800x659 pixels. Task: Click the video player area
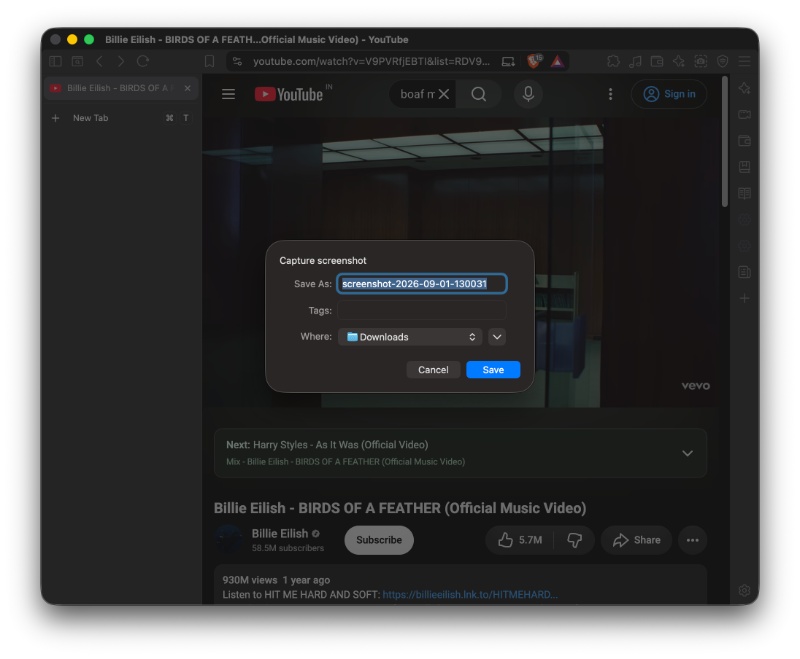coord(459,263)
